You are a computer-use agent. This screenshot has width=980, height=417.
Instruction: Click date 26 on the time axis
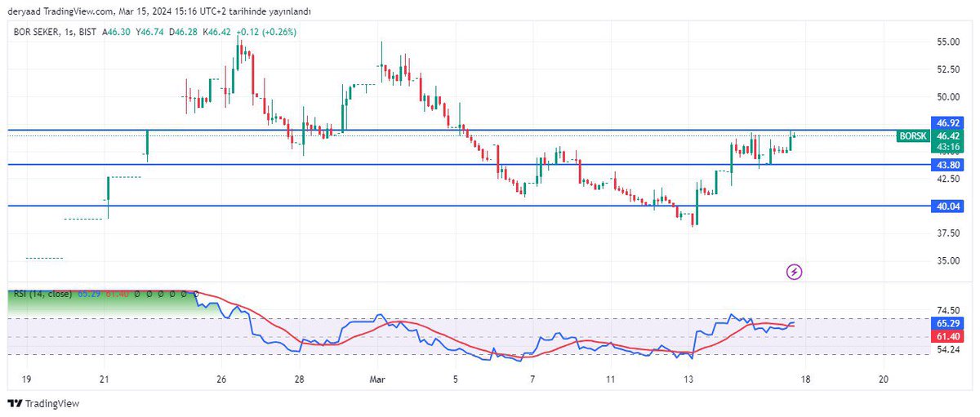pos(221,379)
